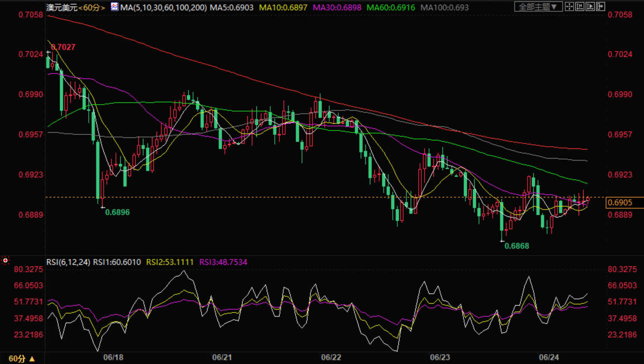Click the red sun-shaped icon beside RSI panel
This screenshot has width=644, height=364.
coord(5,260)
